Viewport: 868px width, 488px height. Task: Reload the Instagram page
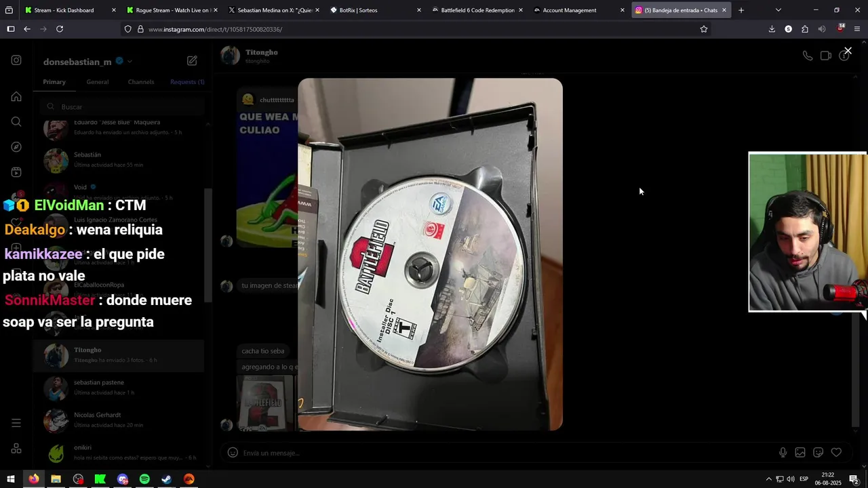point(60,29)
